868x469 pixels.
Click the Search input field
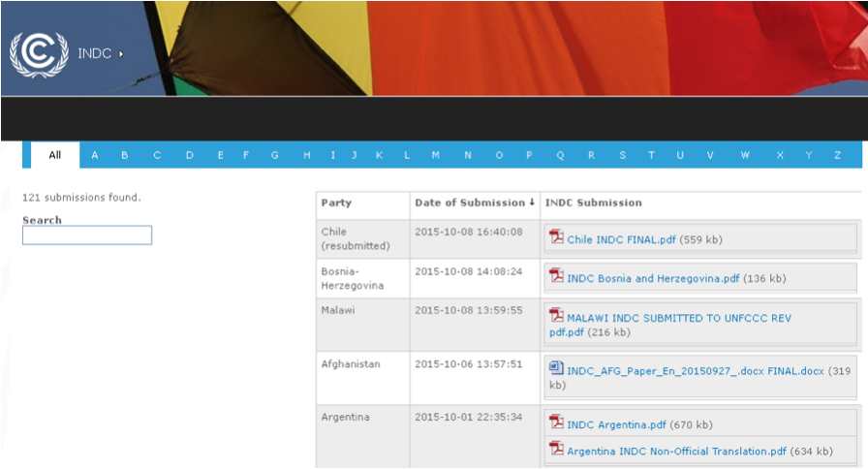click(x=87, y=235)
